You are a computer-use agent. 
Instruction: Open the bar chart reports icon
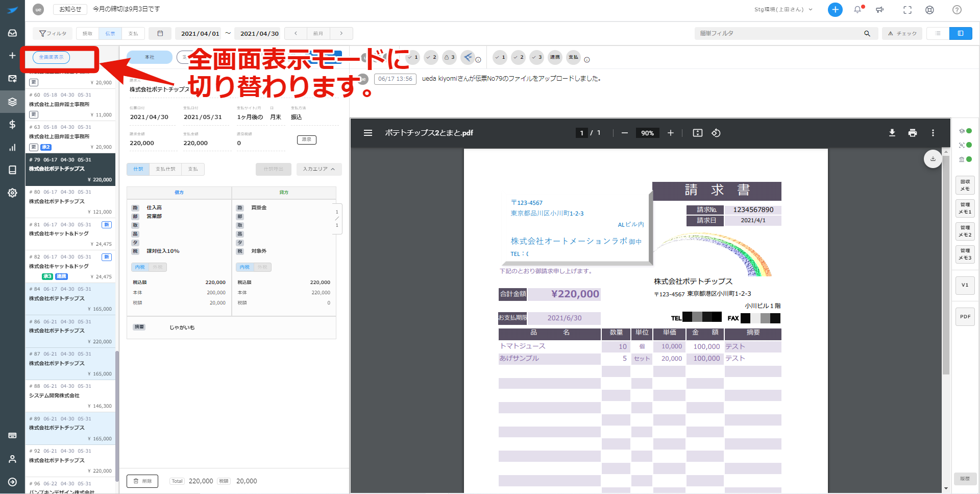click(x=12, y=147)
